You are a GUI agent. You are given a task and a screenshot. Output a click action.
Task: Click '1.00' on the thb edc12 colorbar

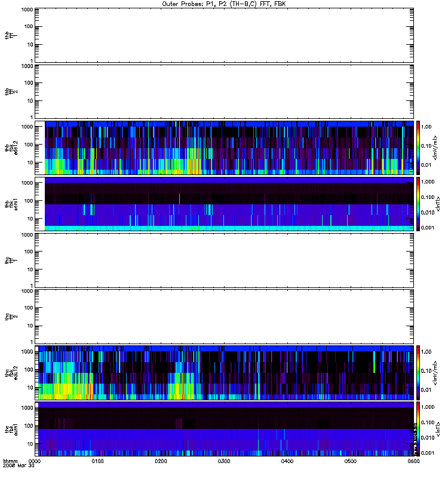pos(426,127)
